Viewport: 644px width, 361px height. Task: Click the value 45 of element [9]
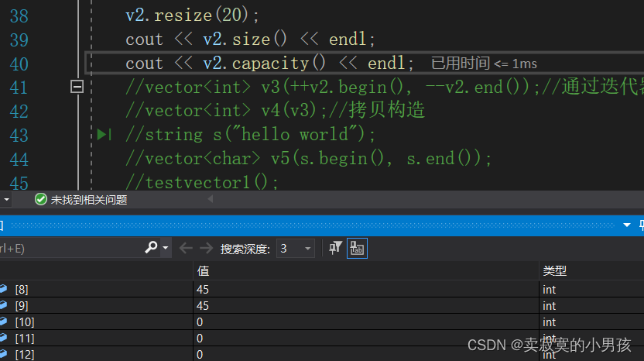click(203, 306)
